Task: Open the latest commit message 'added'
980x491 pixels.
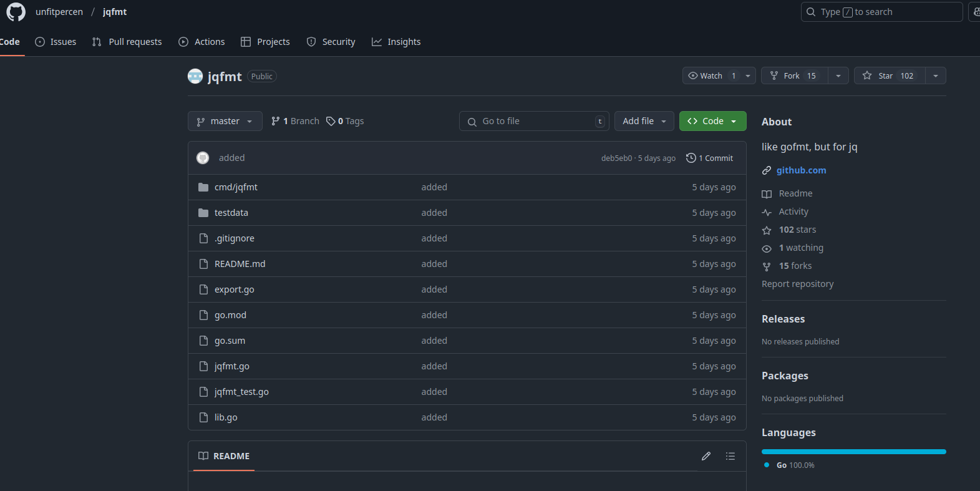Action: pyautogui.click(x=231, y=158)
